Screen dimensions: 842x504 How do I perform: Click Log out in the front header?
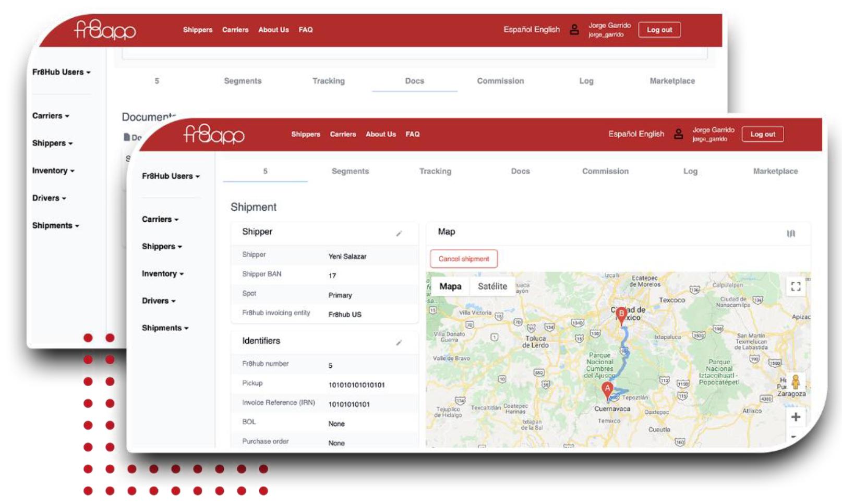point(762,134)
